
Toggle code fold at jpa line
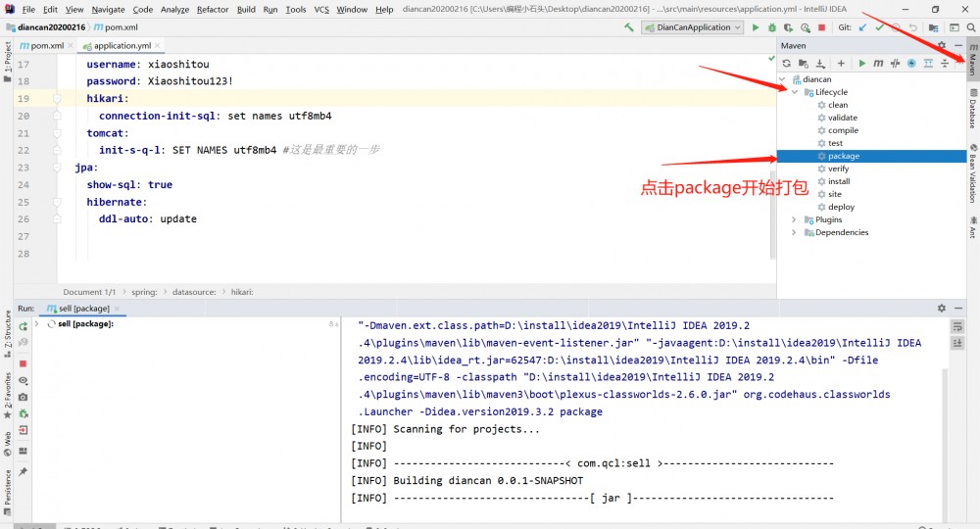57,168
